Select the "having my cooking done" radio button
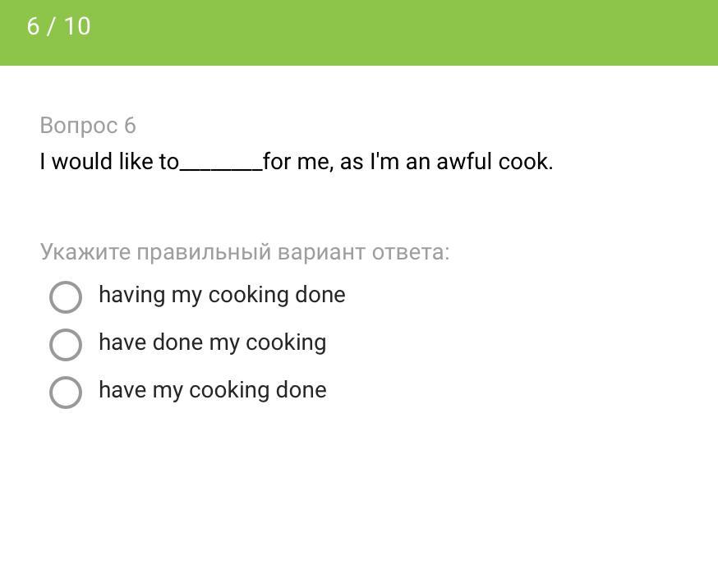This screenshot has width=718, height=588. coord(66,297)
